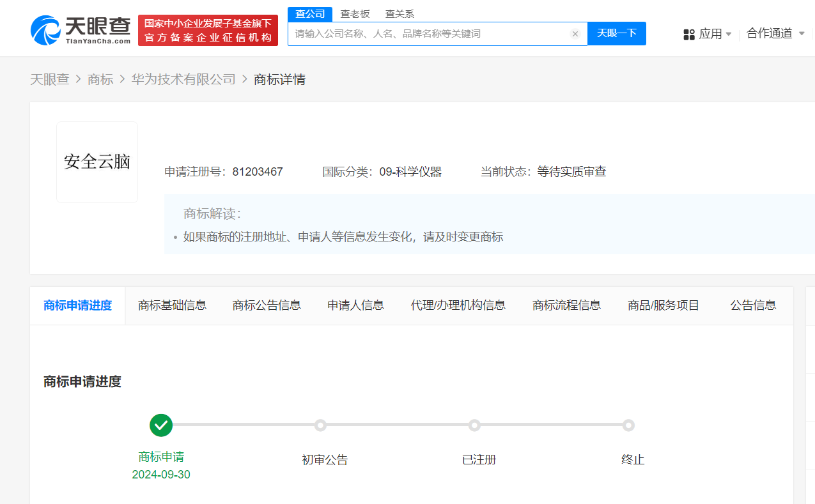Open the 公告信息 tab
This screenshot has height=504, width=815.
click(753, 305)
